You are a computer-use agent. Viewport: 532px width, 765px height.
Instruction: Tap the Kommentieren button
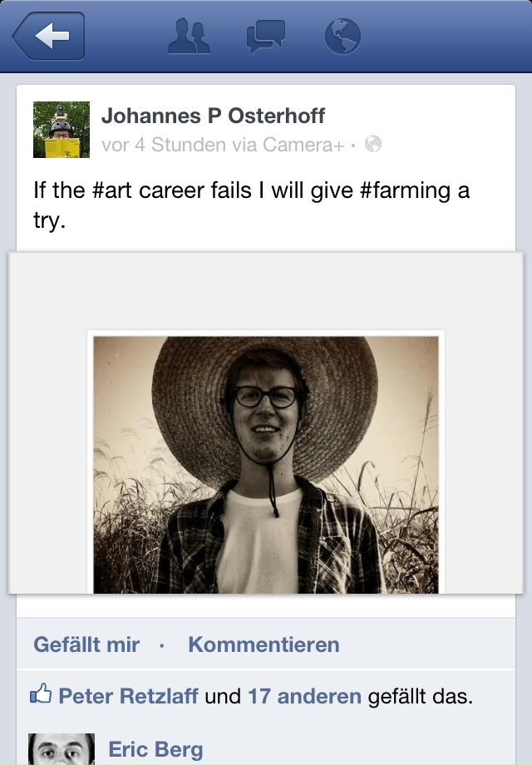tap(264, 644)
